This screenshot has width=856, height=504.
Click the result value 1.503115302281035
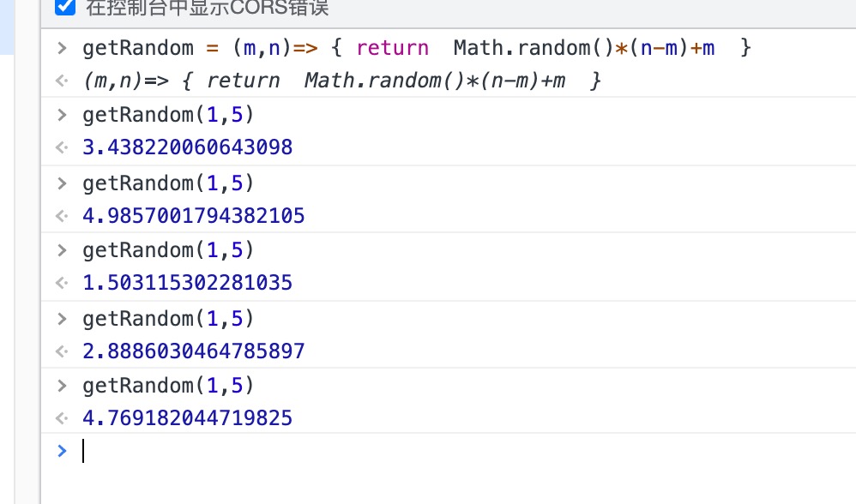[187, 283]
